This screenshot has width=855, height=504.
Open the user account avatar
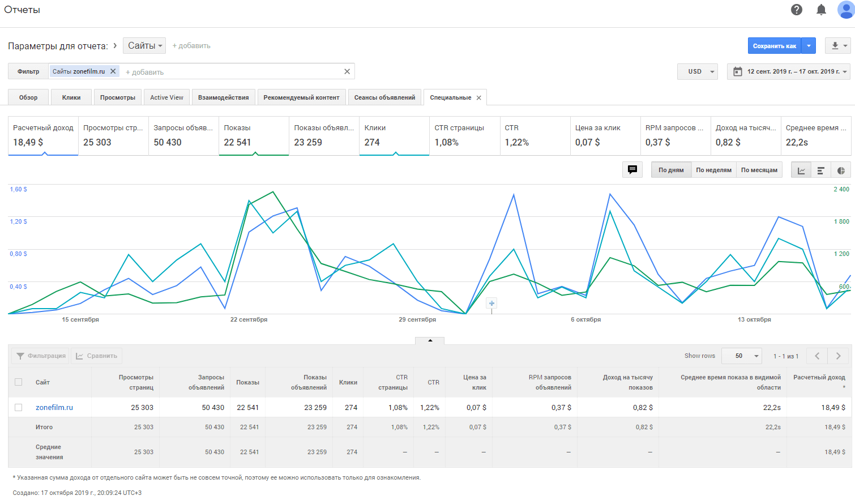pyautogui.click(x=845, y=10)
